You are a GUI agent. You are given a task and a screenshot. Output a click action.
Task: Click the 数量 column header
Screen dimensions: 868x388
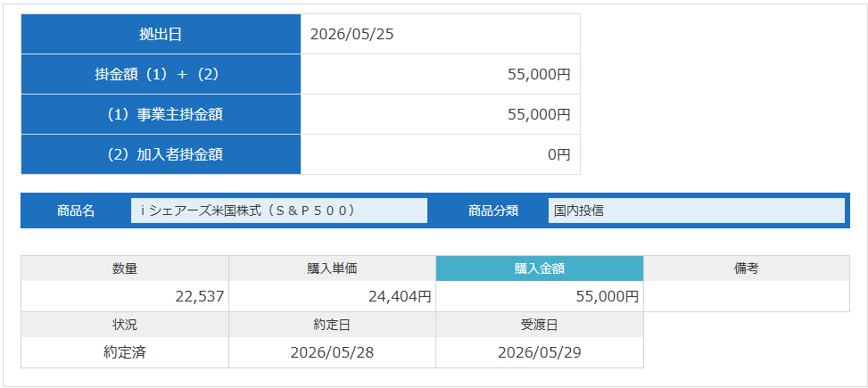click(x=125, y=268)
